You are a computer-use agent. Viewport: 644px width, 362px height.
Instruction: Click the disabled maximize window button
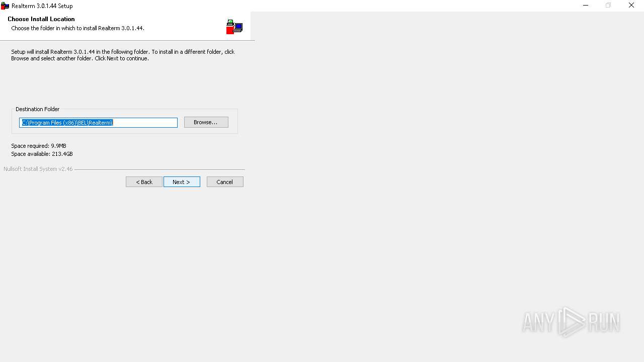(608, 6)
